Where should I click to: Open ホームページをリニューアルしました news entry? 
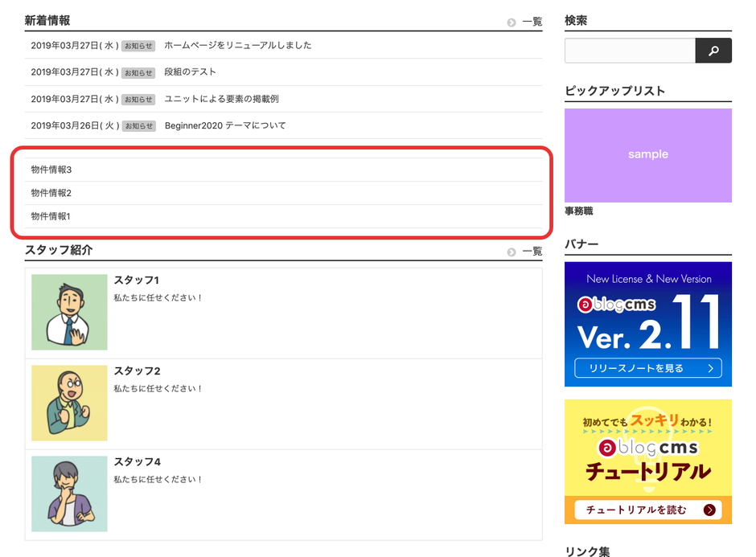tap(237, 46)
